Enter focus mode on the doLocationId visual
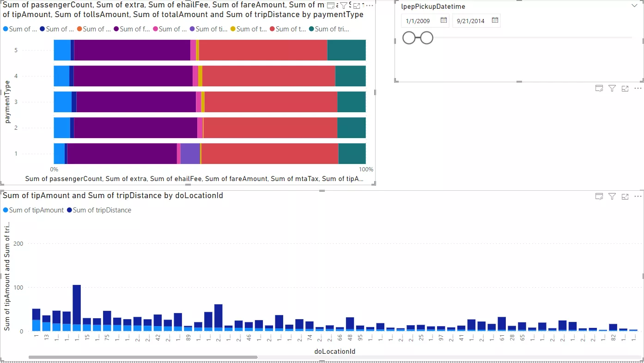Image resolution: width=644 pixels, height=363 pixels. pos(625,196)
